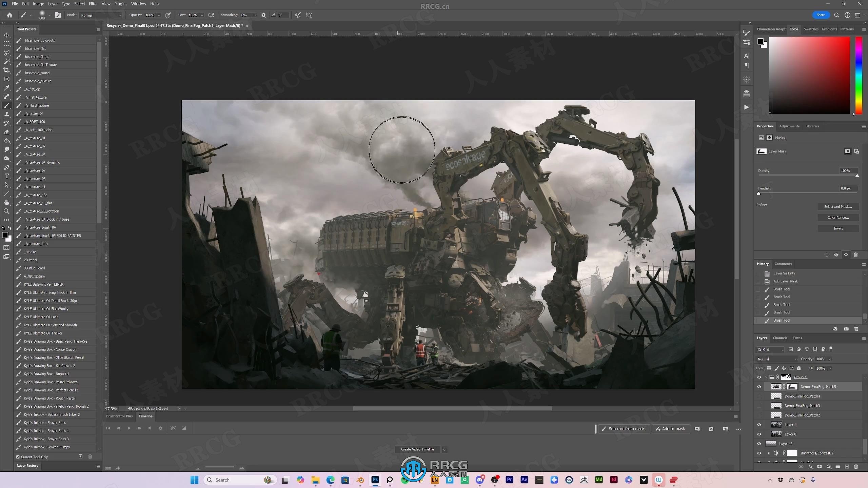Image resolution: width=868 pixels, height=488 pixels.
Task: Click the Feather slider handle
Action: 758,194
